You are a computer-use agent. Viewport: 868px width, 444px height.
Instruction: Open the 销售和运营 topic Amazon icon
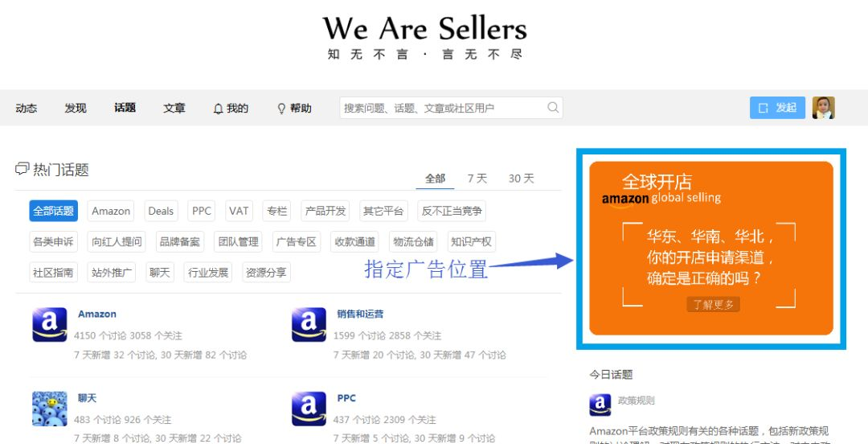[309, 325]
